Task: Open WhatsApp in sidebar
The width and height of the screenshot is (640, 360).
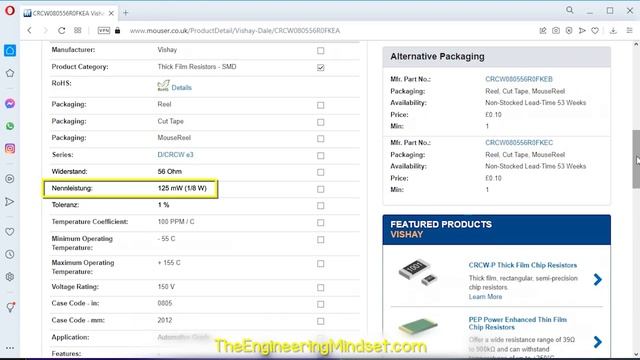Action: 10,126
